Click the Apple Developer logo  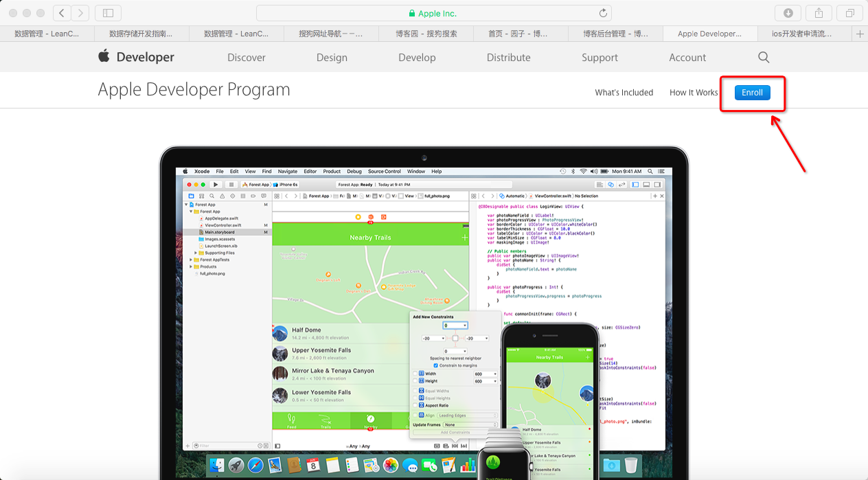[x=136, y=57]
